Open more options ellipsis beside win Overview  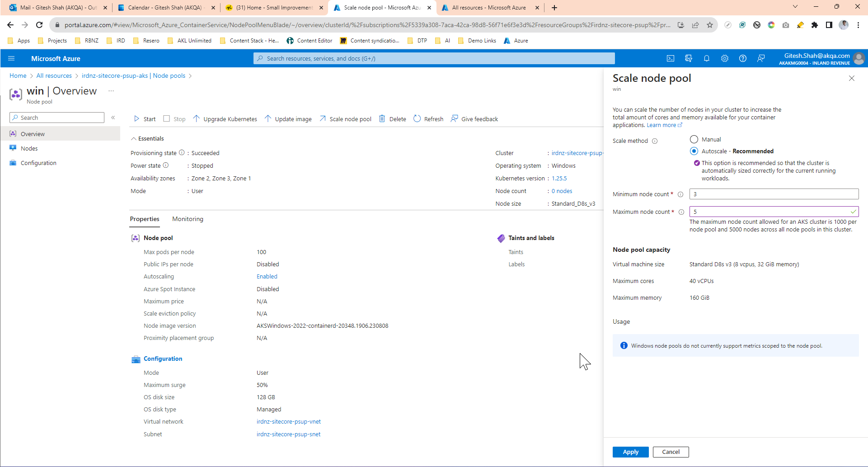click(x=111, y=91)
